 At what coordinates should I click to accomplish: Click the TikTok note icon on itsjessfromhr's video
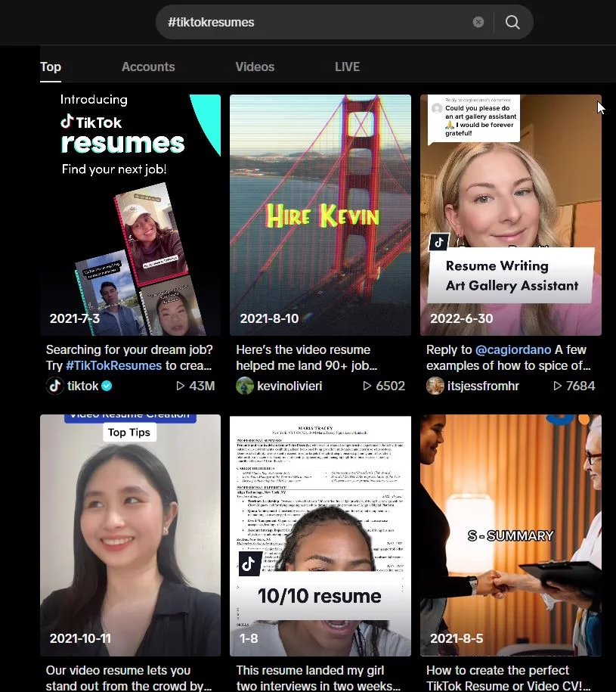[438, 243]
